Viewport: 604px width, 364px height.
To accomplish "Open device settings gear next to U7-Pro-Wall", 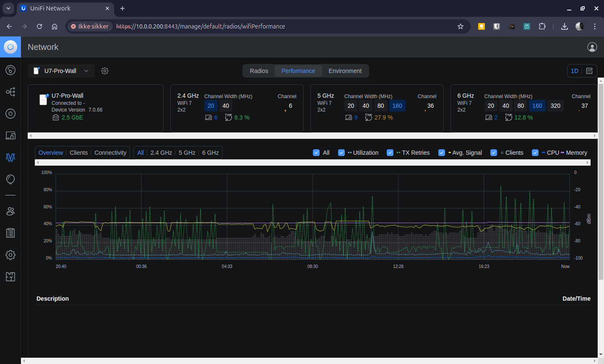I will tap(105, 71).
